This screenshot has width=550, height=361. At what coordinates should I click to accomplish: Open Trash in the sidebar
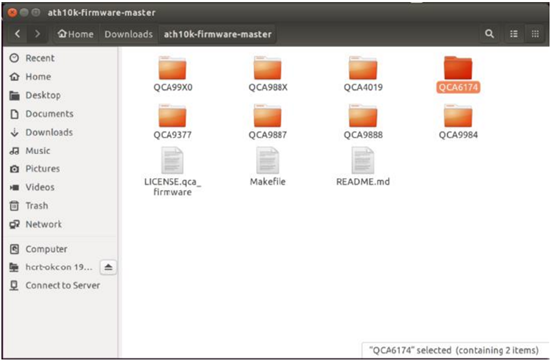[x=59, y=206]
